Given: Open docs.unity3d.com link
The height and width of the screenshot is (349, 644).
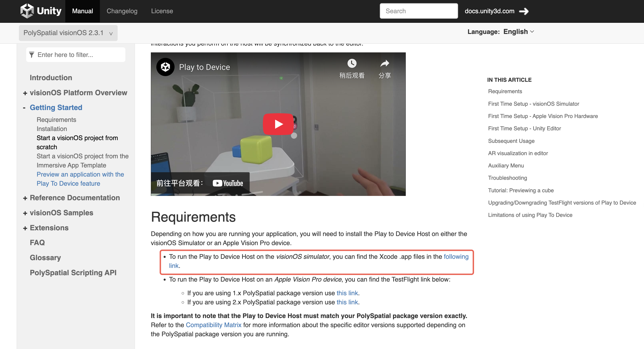Looking at the screenshot, I should pyautogui.click(x=489, y=11).
